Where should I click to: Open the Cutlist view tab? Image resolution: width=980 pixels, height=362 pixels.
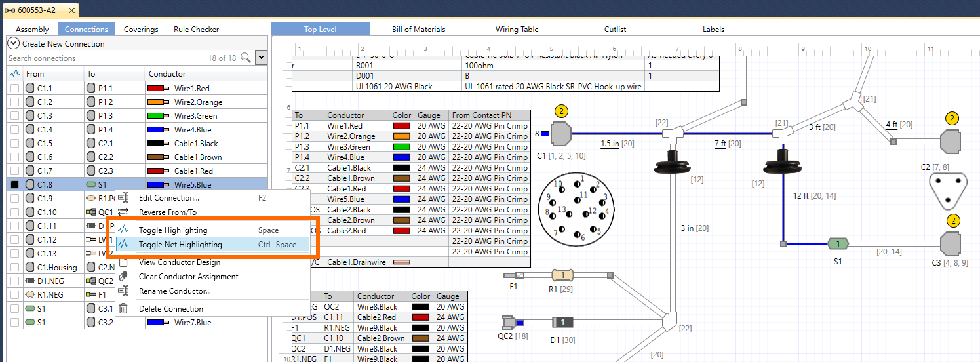(615, 29)
